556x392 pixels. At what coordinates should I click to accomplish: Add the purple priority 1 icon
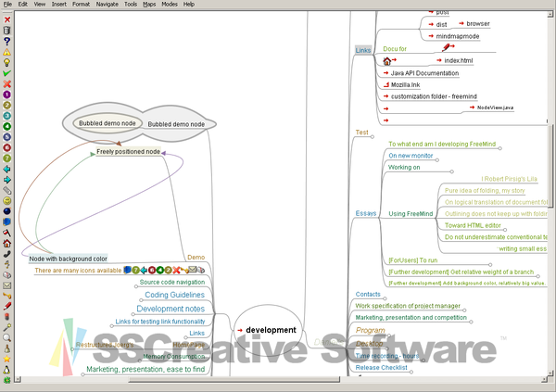[x=6, y=95]
